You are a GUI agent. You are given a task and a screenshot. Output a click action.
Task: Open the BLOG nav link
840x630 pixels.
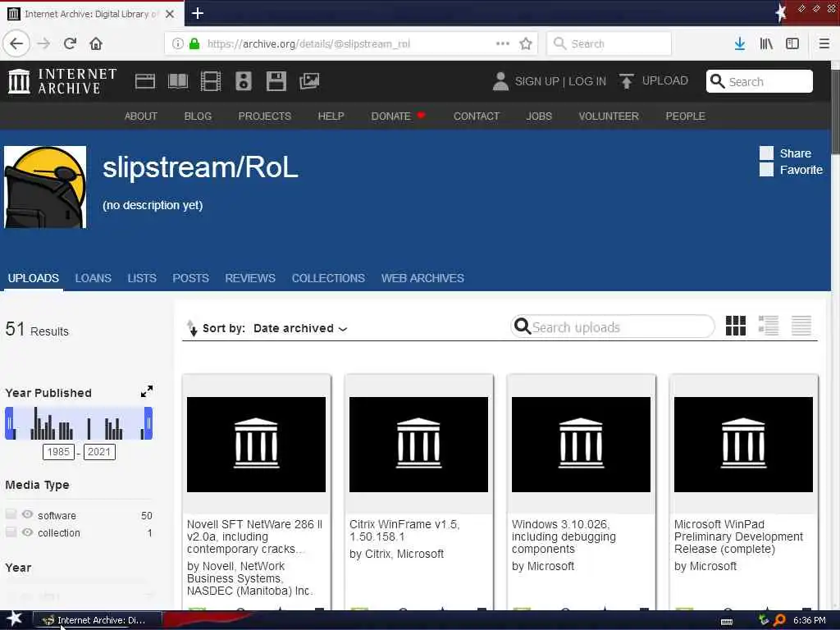pos(199,116)
